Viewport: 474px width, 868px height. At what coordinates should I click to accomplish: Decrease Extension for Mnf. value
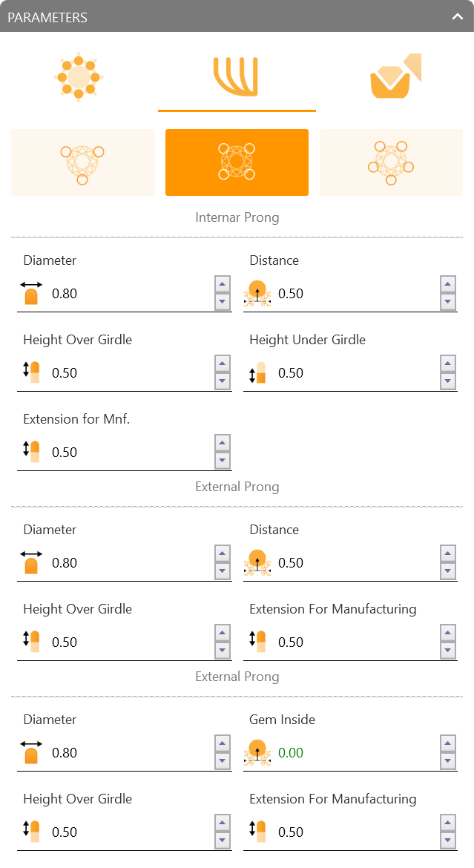point(223,461)
